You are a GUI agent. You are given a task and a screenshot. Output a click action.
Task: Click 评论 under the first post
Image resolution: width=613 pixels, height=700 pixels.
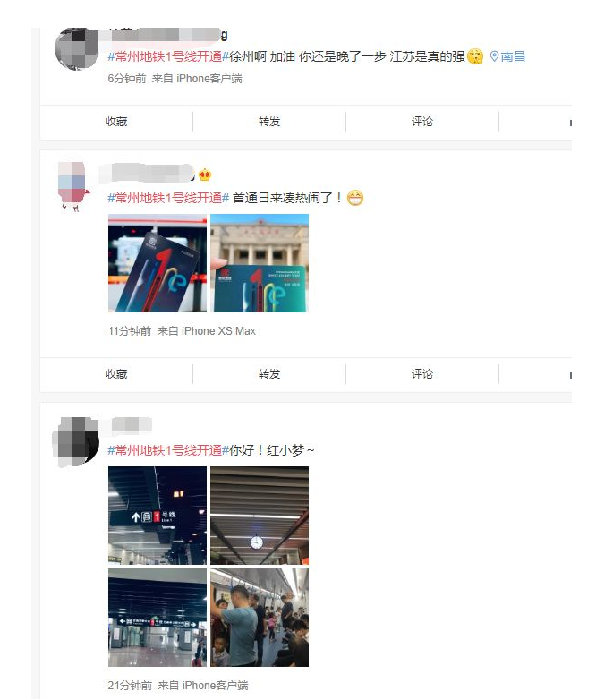tap(422, 122)
